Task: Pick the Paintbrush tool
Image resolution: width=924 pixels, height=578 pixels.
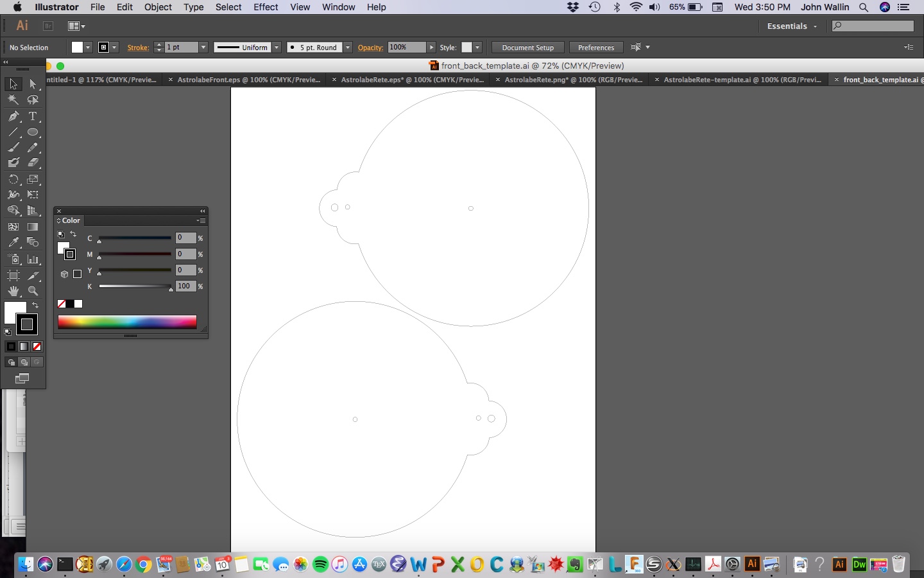Action: [x=14, y=146]
